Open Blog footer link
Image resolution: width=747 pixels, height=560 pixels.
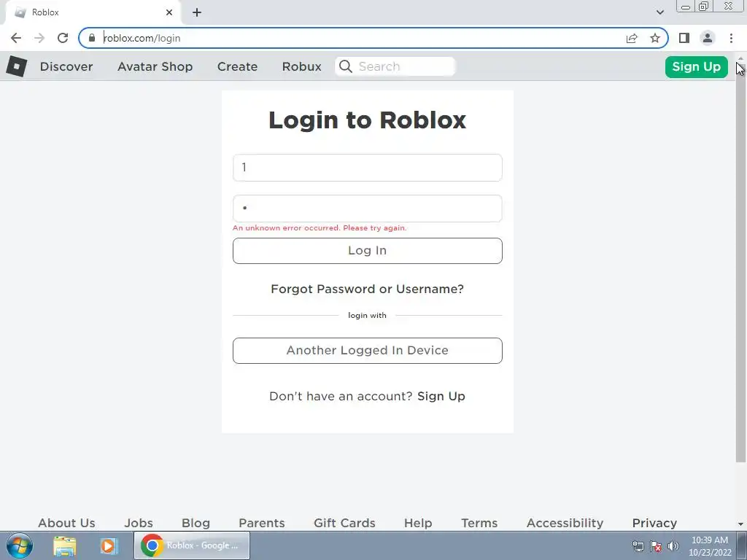click(x=196, y=523)
